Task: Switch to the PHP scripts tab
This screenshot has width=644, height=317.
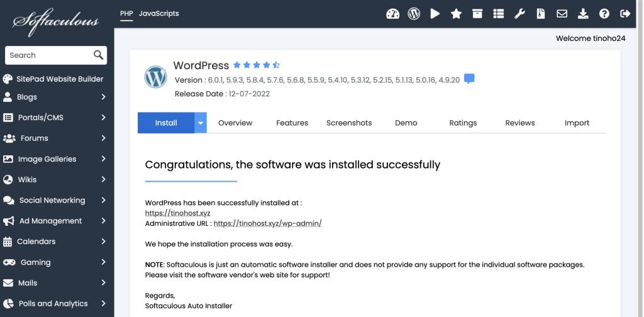Action: [x=126, y=14]
